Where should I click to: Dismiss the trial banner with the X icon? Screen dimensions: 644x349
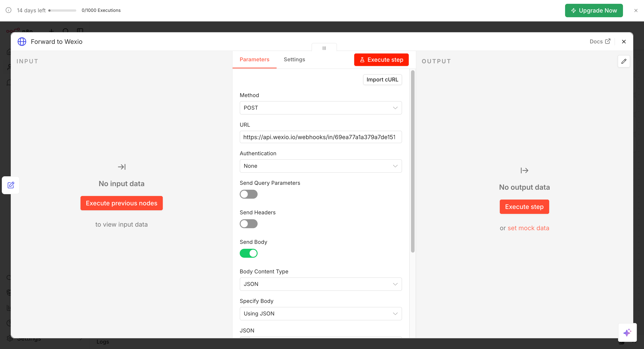[636, 11]
